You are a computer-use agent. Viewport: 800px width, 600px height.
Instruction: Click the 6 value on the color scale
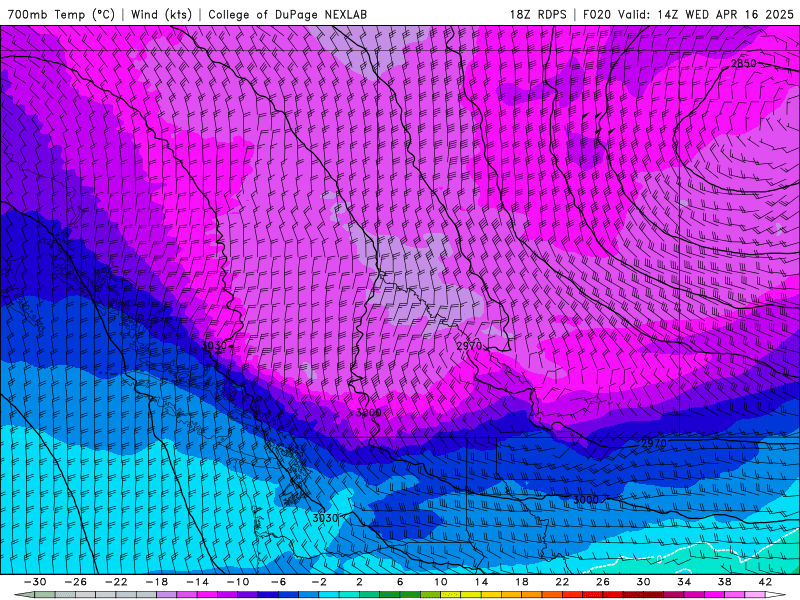coord(400,582)
